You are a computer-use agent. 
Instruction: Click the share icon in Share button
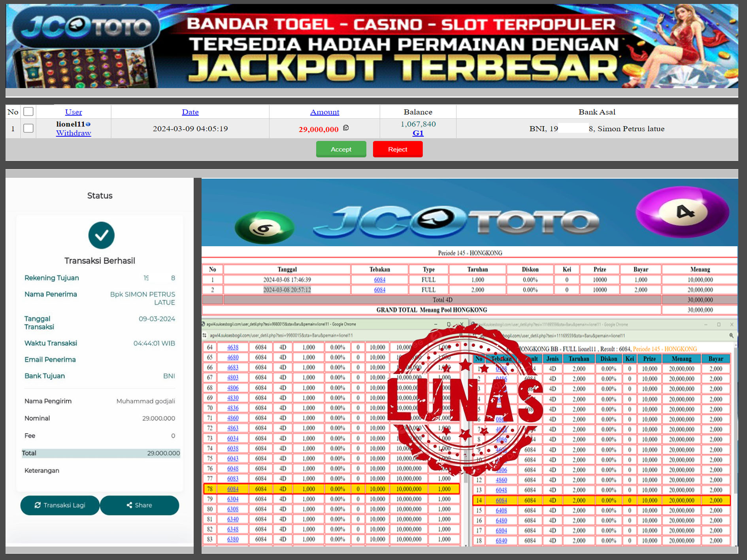[129, 505]
